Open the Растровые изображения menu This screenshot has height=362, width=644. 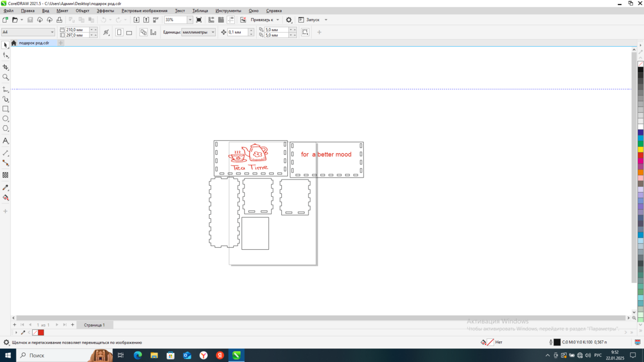tap(144, 11)
